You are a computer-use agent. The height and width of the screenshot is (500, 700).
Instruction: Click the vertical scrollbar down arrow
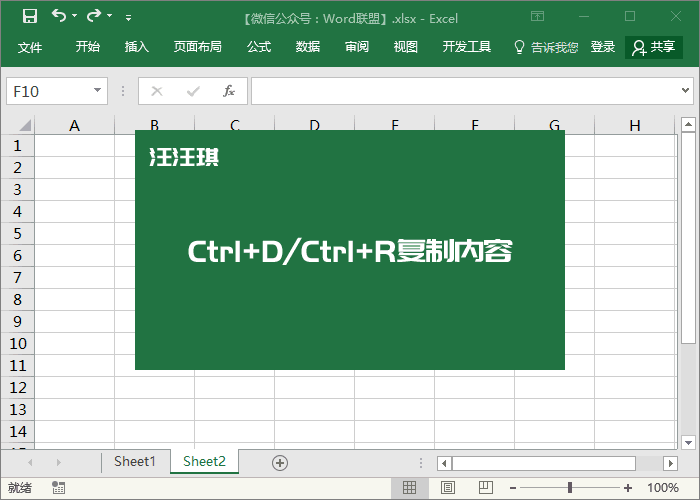tap(688, 442)
